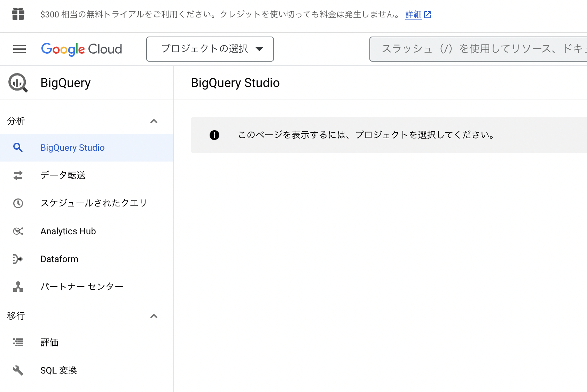Image resolution: width=587 pixels, height=392 pixels.
Task: Click the BigQuery Studio page heading
Action: [x=235, y=83]
